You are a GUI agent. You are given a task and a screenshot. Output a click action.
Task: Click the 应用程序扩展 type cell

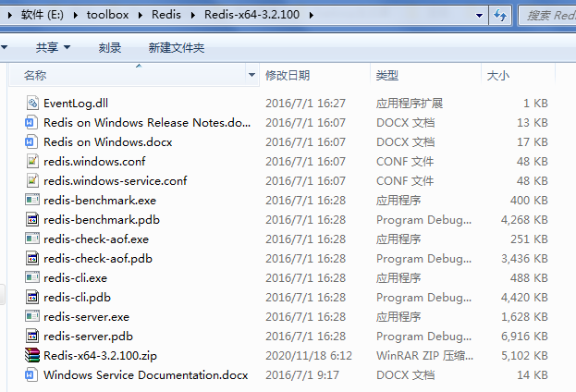pos(410,104)
